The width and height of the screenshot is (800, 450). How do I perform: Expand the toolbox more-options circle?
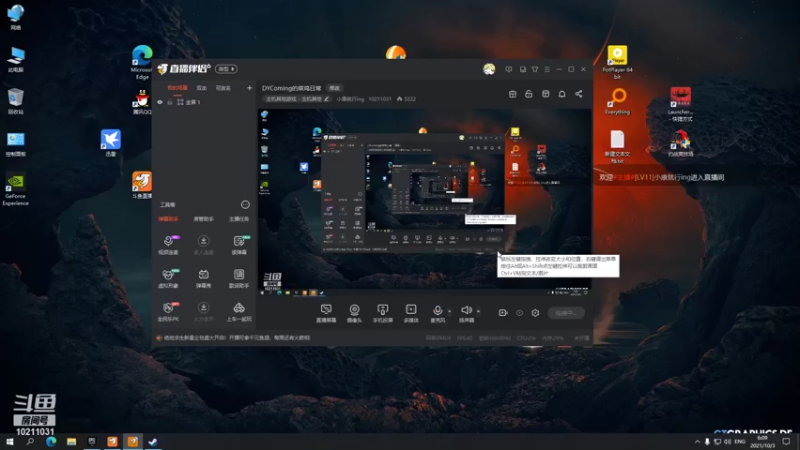point(245,205)
